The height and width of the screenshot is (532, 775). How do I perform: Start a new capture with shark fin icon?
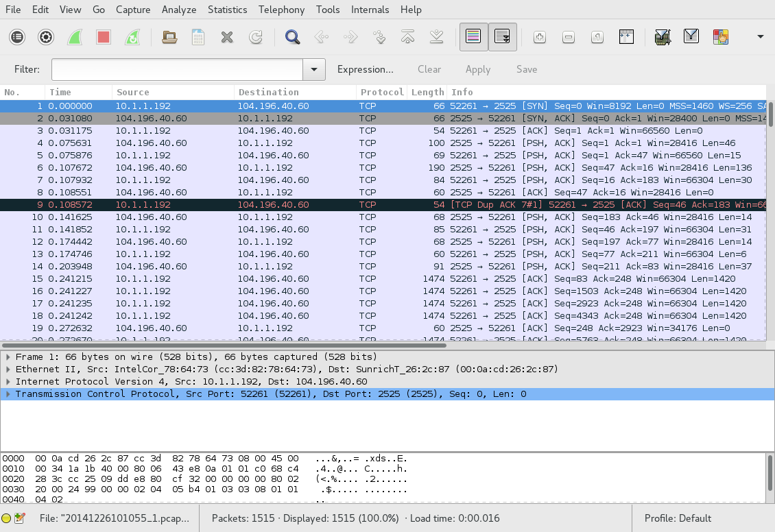pos(75,37)
